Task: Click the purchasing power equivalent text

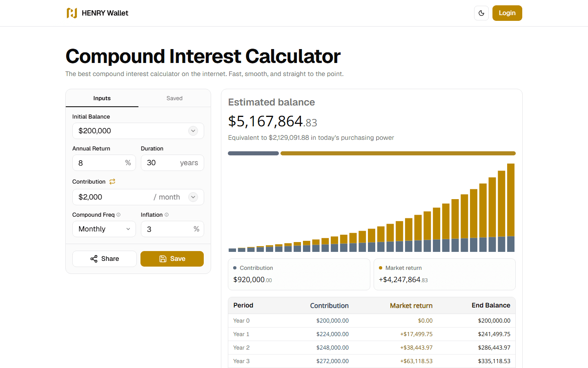Action: point(311,138)
